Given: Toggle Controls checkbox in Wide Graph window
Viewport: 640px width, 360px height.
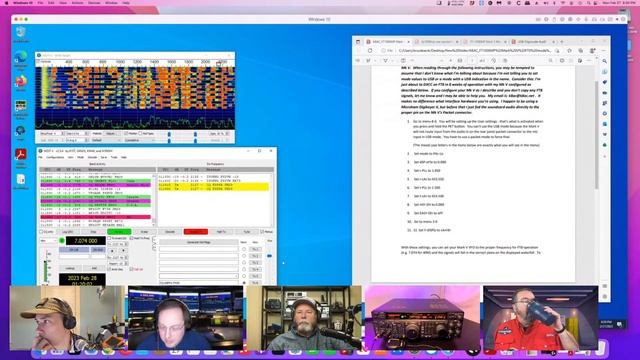Looking at the screenshot, I should pos(43,62).
